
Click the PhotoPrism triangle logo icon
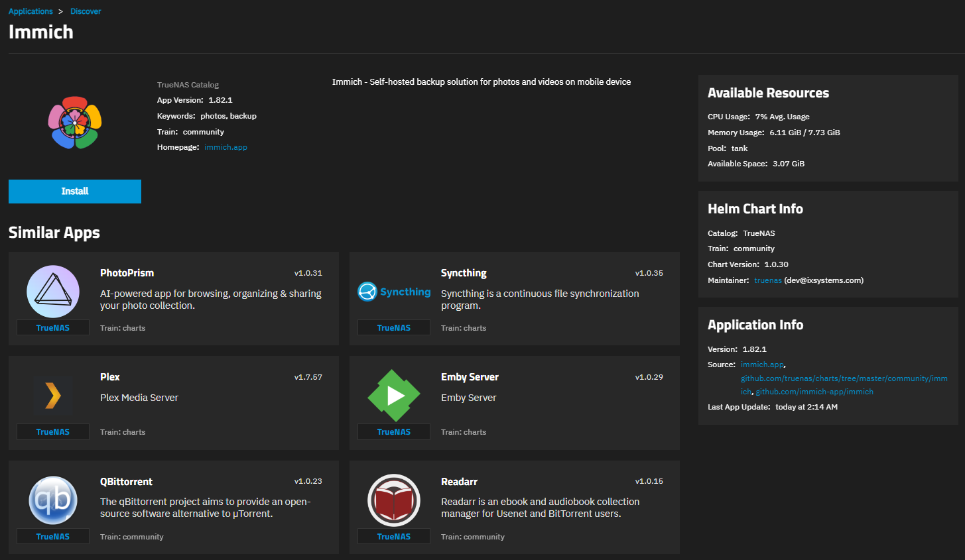click(53, 292)
